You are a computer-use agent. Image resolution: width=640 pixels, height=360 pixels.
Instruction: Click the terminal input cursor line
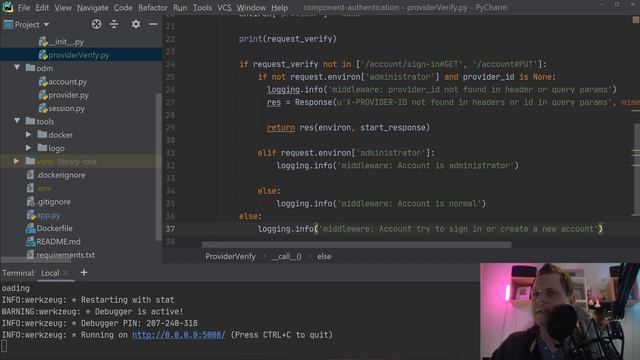(4, 347)
